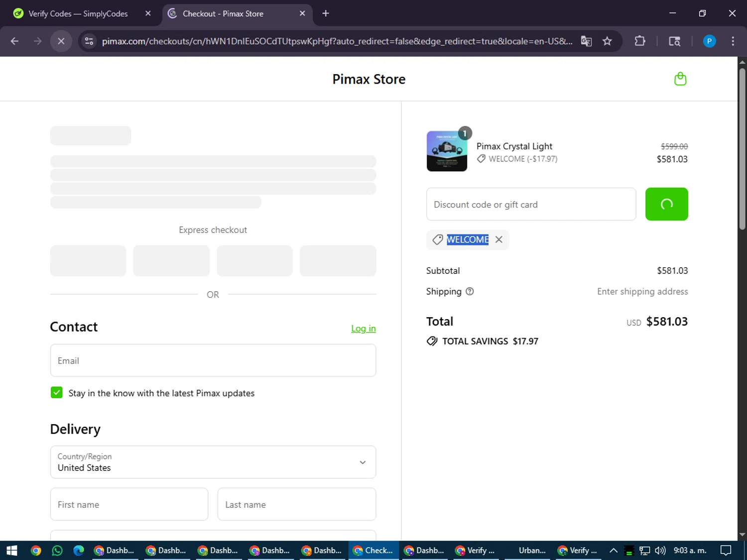747x560 pixels.
Task: Click the struck-through $599.00 price
Action: [674, 146]
